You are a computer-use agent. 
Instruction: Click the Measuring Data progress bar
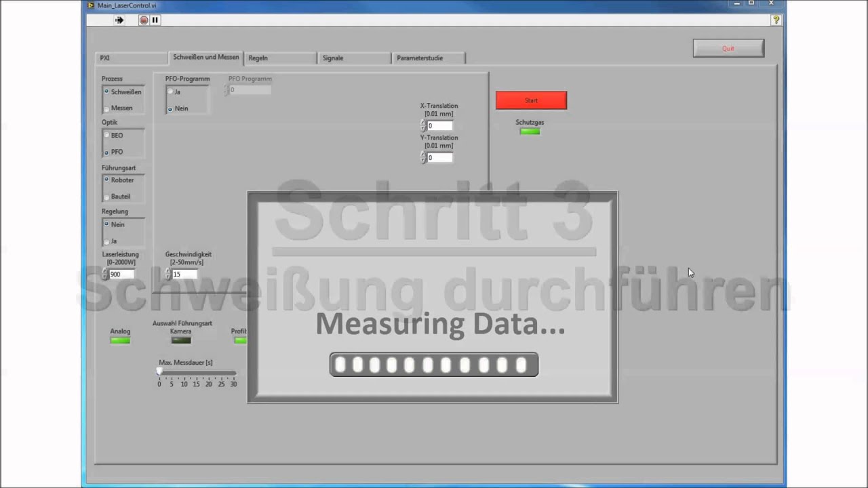coord(434,365)
